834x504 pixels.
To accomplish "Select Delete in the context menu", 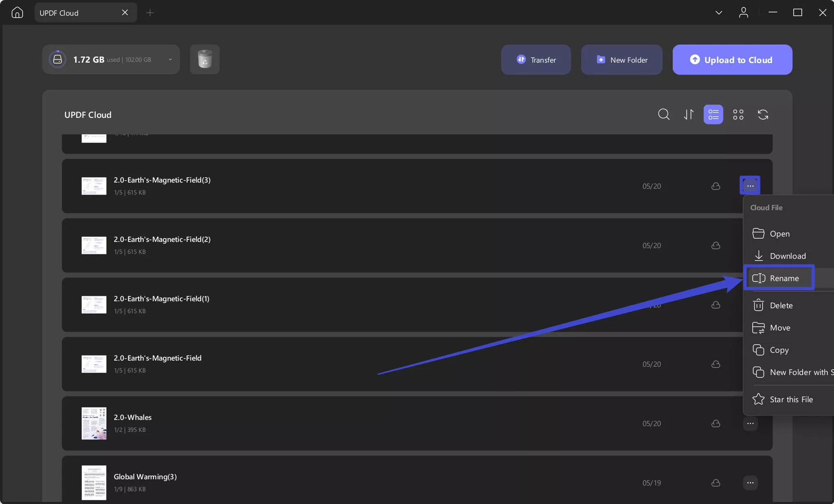I will tap(789, 305).
